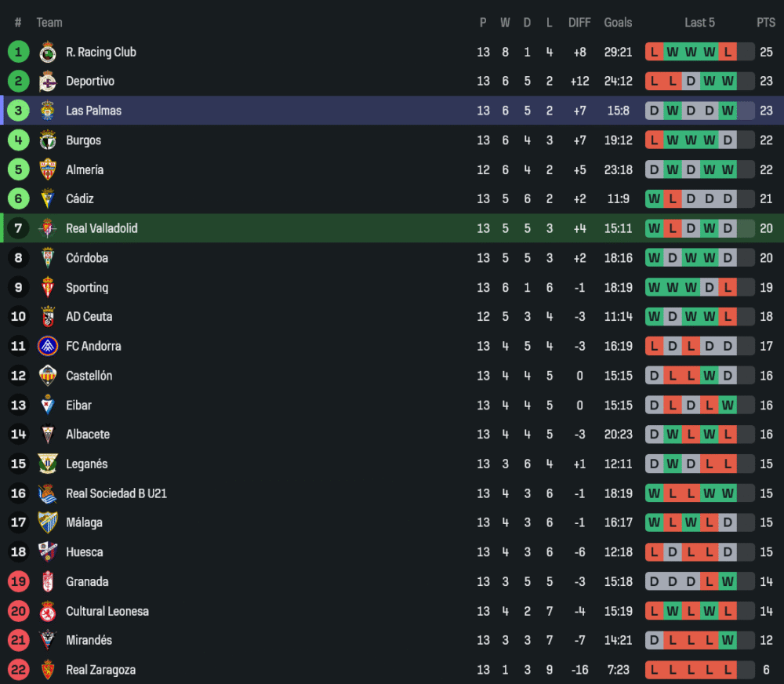Click the Goals column header
The width and height of the screenshot is (784, 684).
tap(618, 23)
